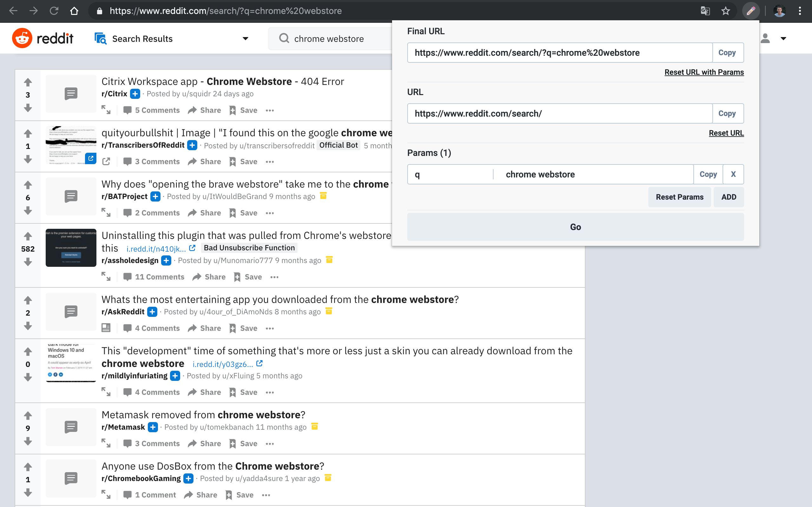Viewport: 812px width, 507px height.
Task: Open comments on the brave webstore post
Action: coord(151,213)
